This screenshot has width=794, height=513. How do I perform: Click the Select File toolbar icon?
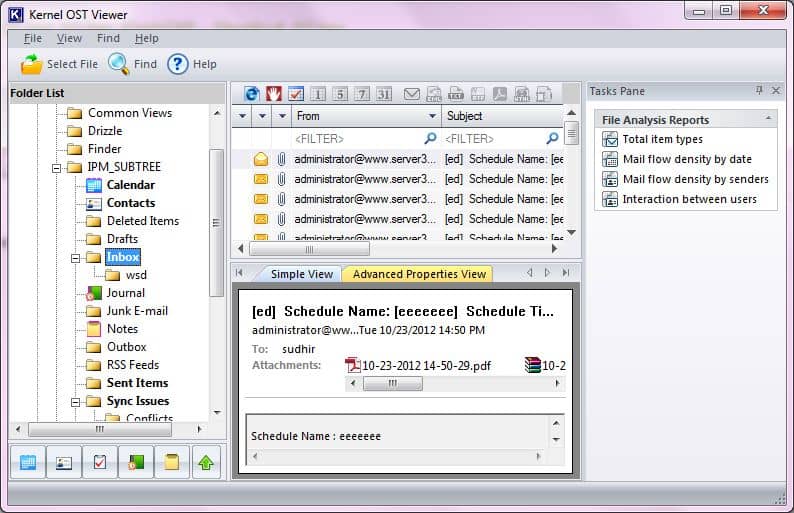[x=31, y=64]
